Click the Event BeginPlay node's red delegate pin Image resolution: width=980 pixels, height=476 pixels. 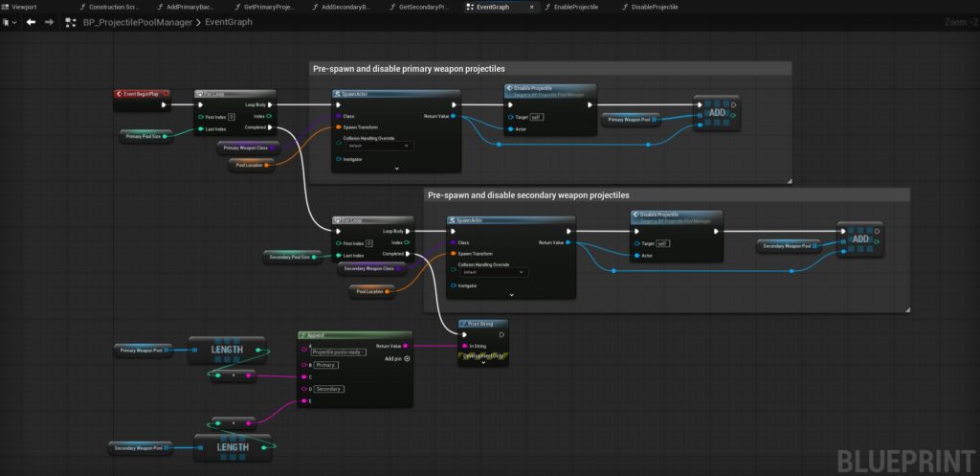tap(164, 94)
